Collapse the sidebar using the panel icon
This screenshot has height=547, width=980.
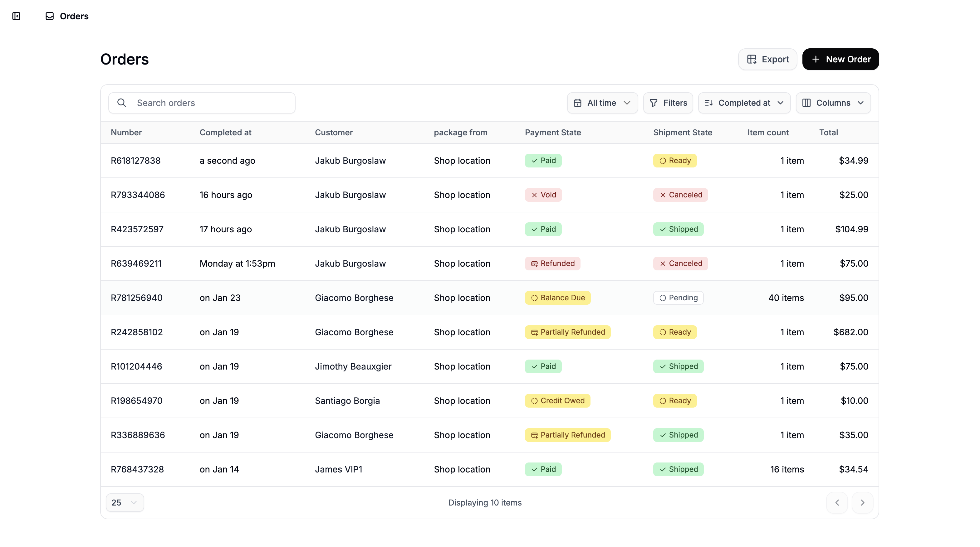[16, 16]
